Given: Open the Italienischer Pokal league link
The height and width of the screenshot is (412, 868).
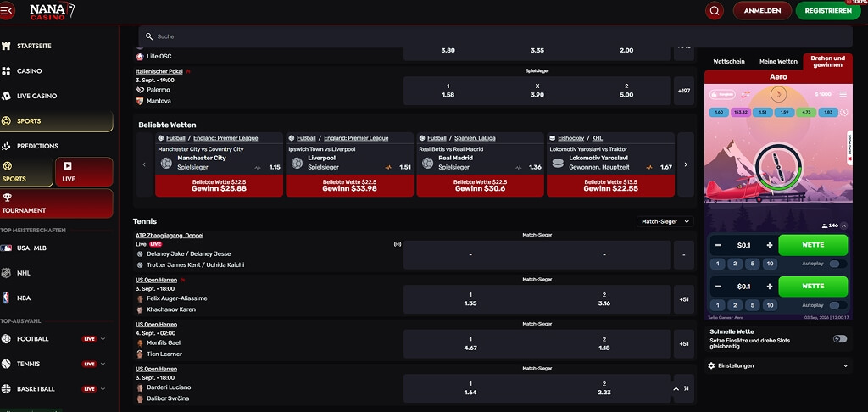Looking at the screenshot, I should tap(159, 71).
